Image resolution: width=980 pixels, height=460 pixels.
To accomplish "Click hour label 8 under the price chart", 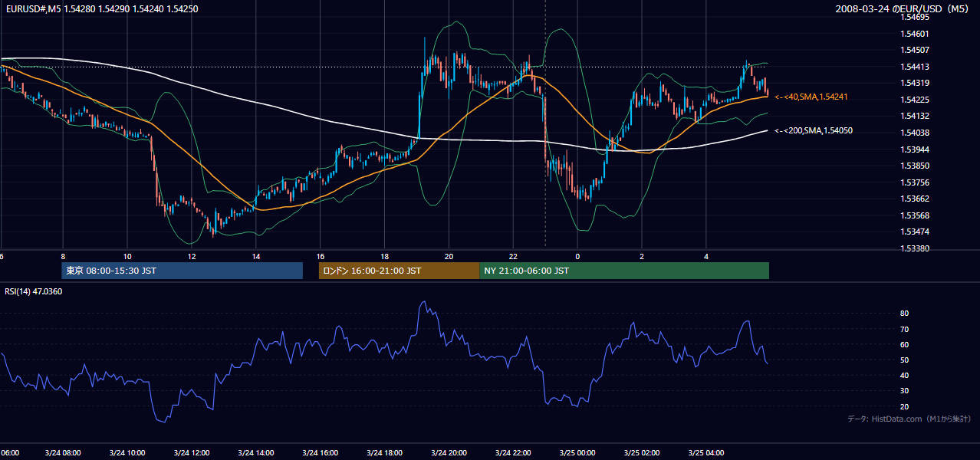I will coord(63,257).
